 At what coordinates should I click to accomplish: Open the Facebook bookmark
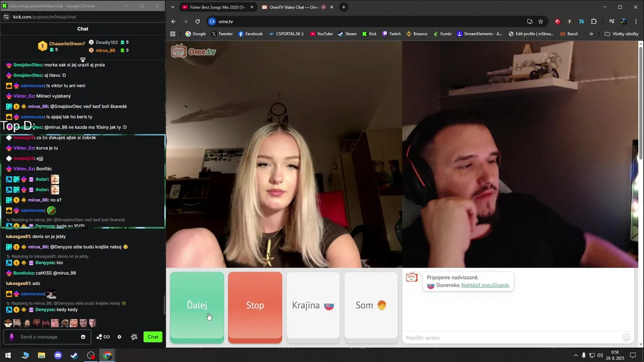point(251,34)
